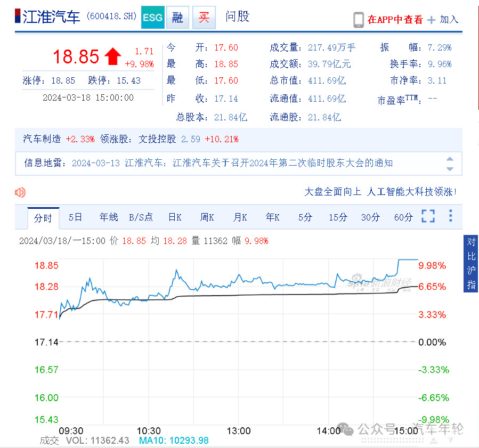This screenshot has width=479, height=448.
Task: Switch to the 周K chart tab
Action: [207, 217]
